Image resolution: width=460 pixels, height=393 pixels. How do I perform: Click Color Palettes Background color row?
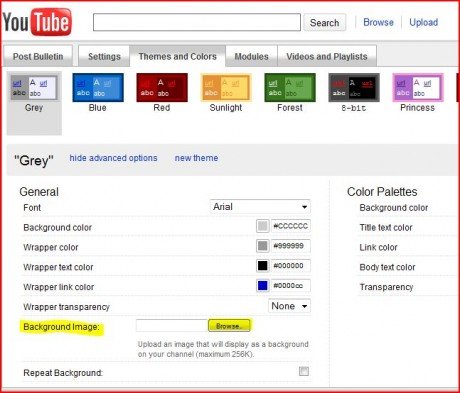coord(393,208)
